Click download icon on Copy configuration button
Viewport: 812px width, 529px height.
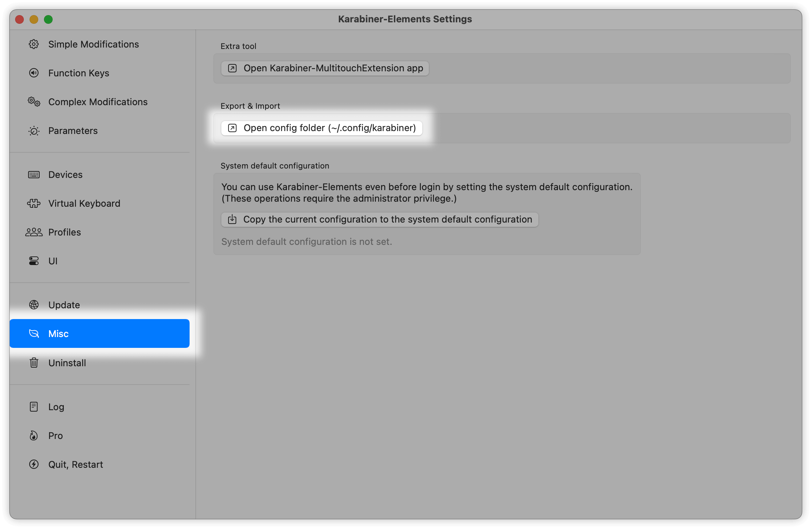232,219
